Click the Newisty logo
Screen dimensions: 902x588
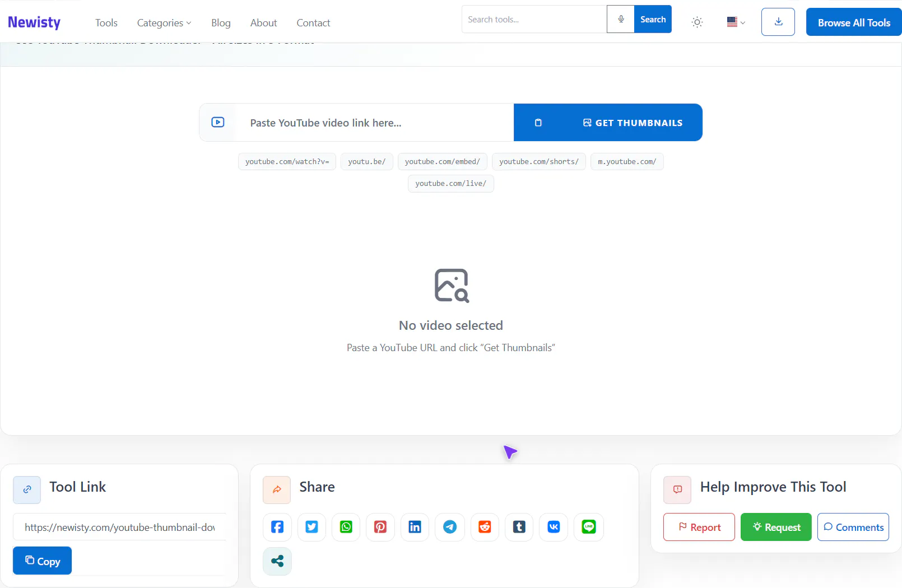tap(34, 22)
